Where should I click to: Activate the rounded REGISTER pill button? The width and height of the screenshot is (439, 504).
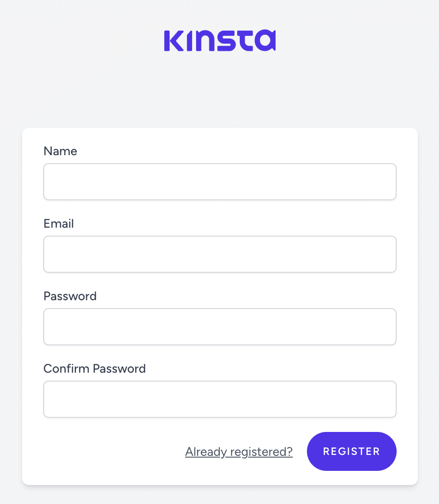point(352,451)
